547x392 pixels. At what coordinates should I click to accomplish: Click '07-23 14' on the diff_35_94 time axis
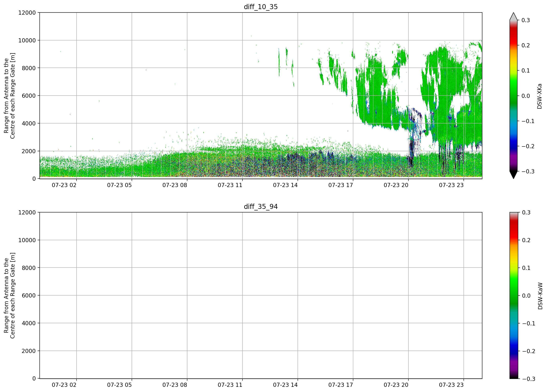[285, 385]
